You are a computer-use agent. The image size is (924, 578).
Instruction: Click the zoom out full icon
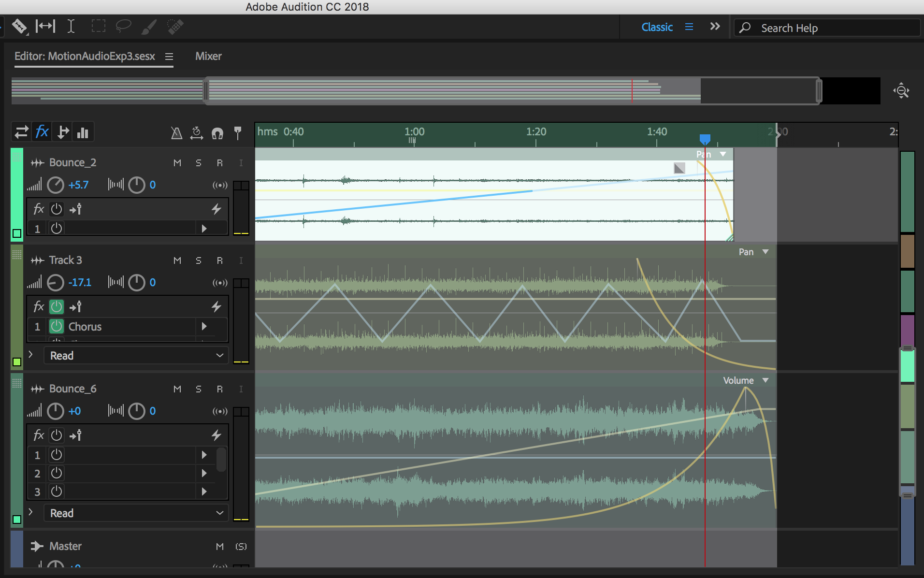click(901, 91)
